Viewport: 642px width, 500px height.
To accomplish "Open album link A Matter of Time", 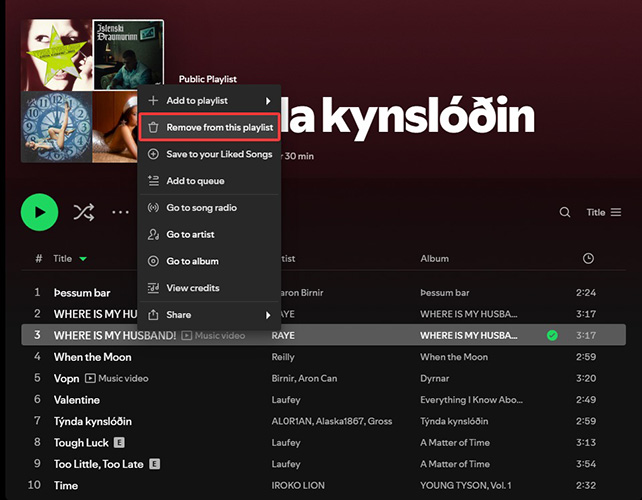I will (456, 442).
